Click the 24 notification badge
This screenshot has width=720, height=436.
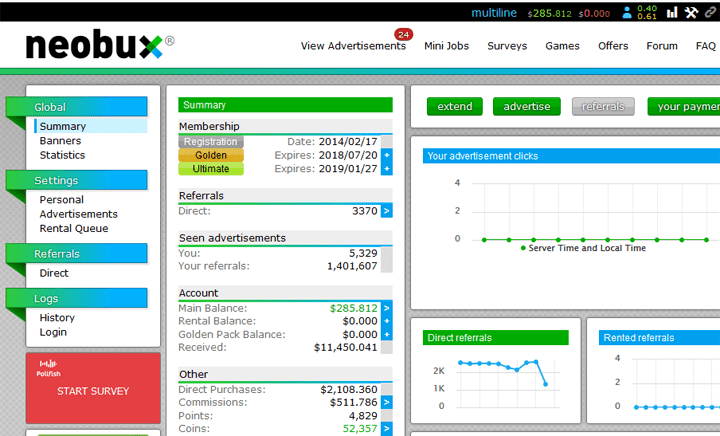tap(404, 34)
